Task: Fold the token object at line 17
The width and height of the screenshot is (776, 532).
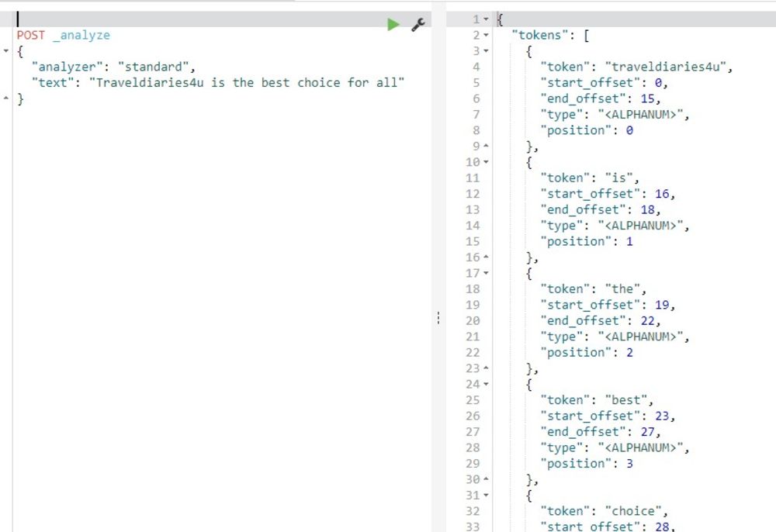Action: (486, 273)
